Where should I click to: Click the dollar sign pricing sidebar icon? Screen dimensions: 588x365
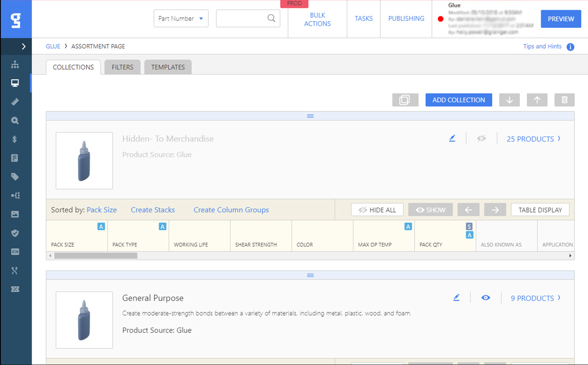[15, 139]
